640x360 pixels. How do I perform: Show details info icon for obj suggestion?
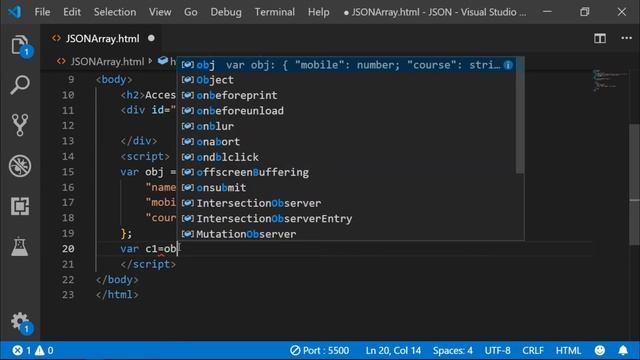pyautogui.click(x=508, y=65)
